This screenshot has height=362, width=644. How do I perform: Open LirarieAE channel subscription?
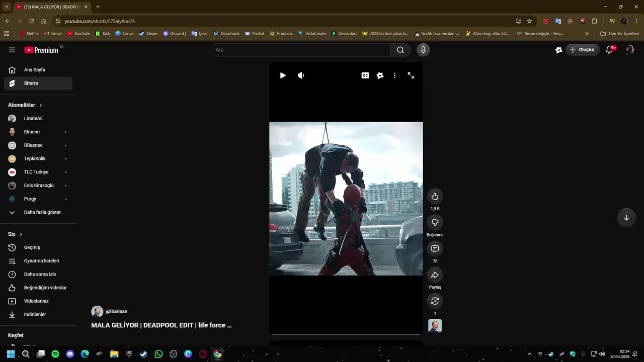38,119
